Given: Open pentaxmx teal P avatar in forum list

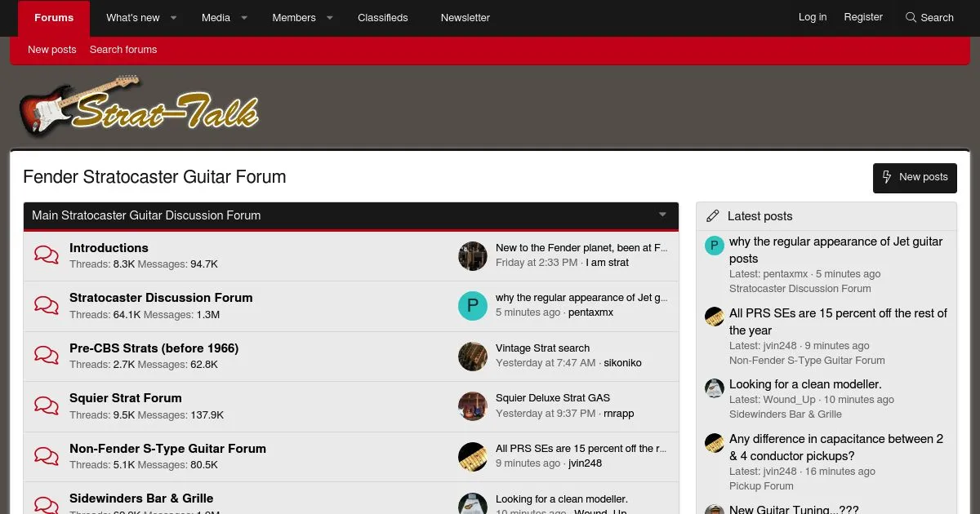Looking at the screenshot, I should click(x=473, y=305).
